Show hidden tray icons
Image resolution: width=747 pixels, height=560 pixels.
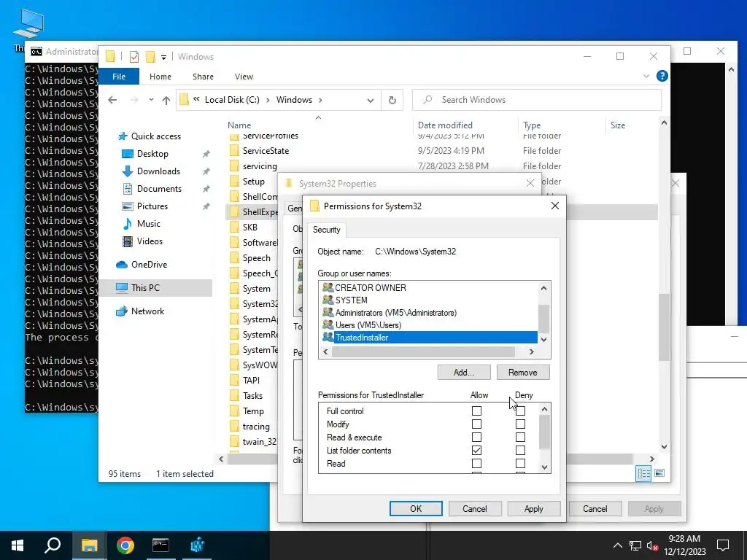(617, 545)
